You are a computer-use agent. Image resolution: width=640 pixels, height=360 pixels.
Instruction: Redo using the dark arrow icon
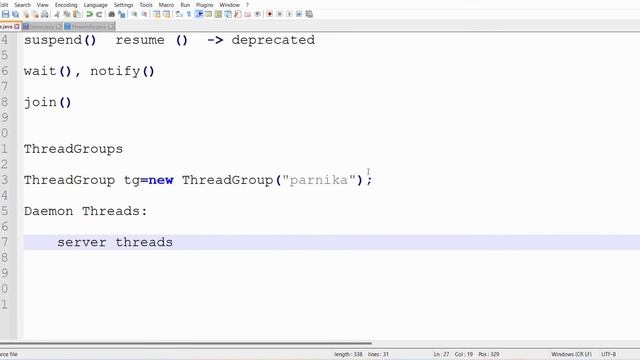(x=99, y=14)
